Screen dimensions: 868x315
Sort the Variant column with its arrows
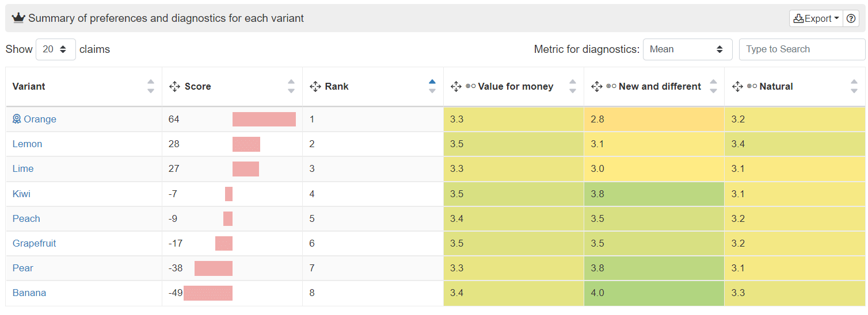[x=151, y=86]
